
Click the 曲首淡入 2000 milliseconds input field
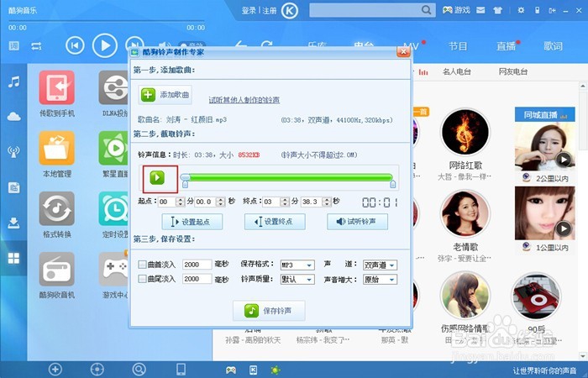[197, 265]
